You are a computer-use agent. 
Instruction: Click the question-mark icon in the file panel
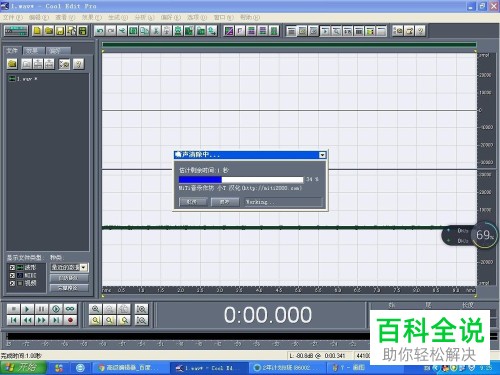coord(78,64)
